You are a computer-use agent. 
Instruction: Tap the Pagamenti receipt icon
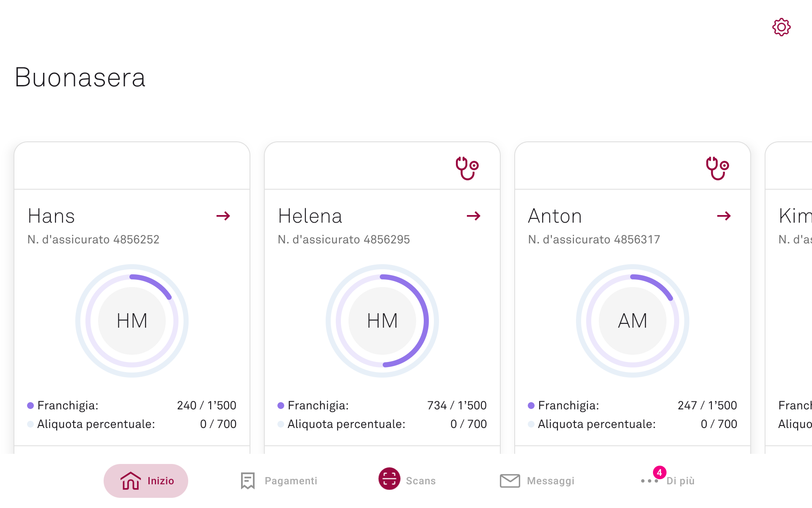(248, 481)
